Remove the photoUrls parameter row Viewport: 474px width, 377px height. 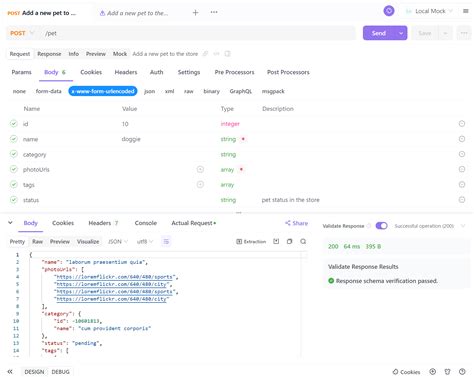pyautogui.click(x=462, y=169)
